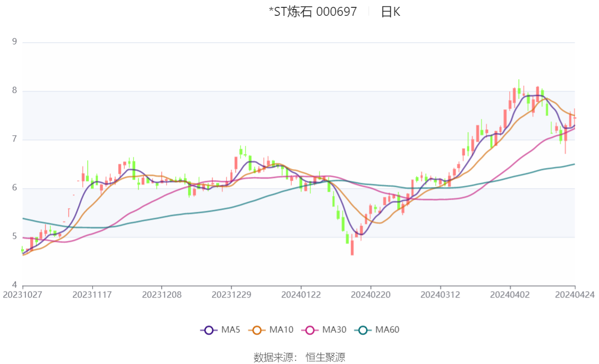Click the x-axis date 20231208
The width and height of the screenshot is (599, 364).
pyautogui.click(x=162, y=295)
